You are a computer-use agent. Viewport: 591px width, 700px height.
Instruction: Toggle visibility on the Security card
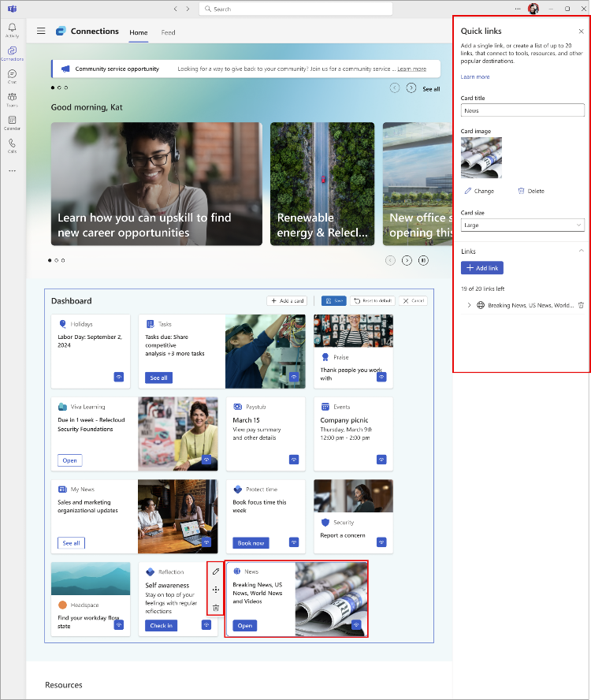click(381, 542)
